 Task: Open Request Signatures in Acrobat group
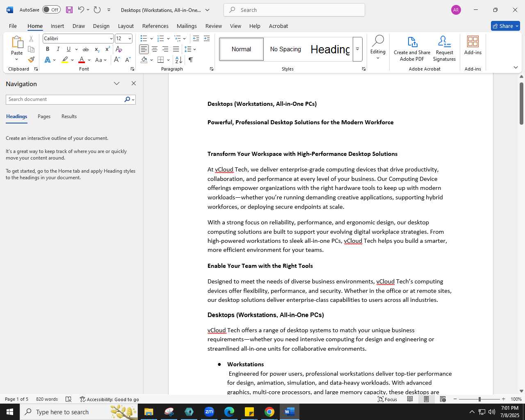tap(444, 49)
